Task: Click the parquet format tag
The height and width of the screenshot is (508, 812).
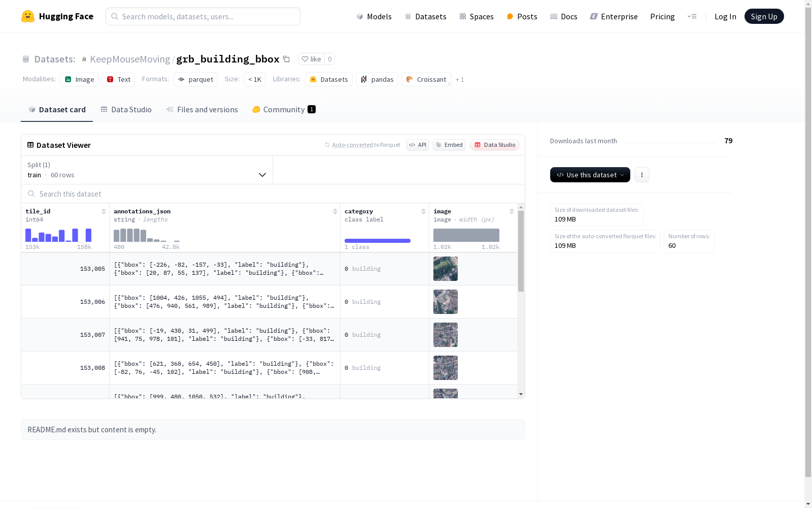Action: pos(195,79)
